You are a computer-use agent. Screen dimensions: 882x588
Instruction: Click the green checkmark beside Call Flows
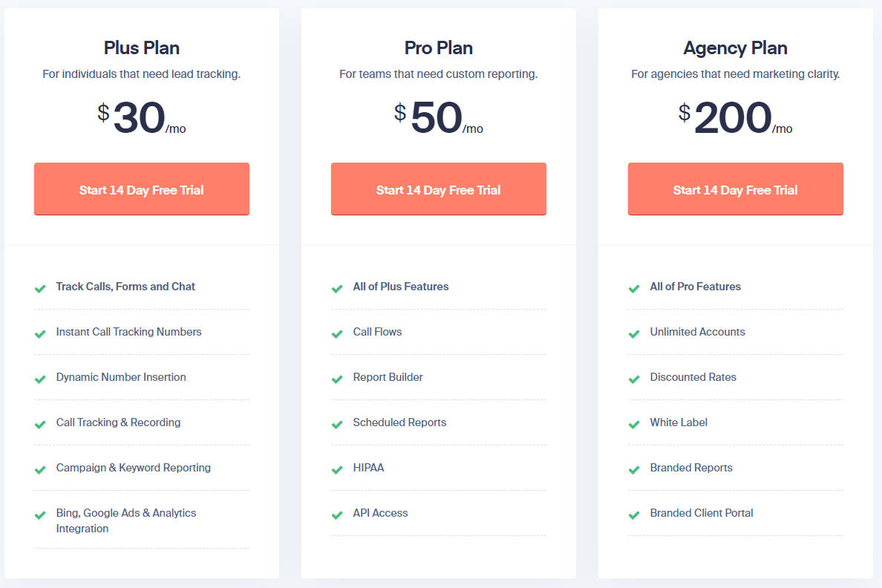click(x=337, y=333)
